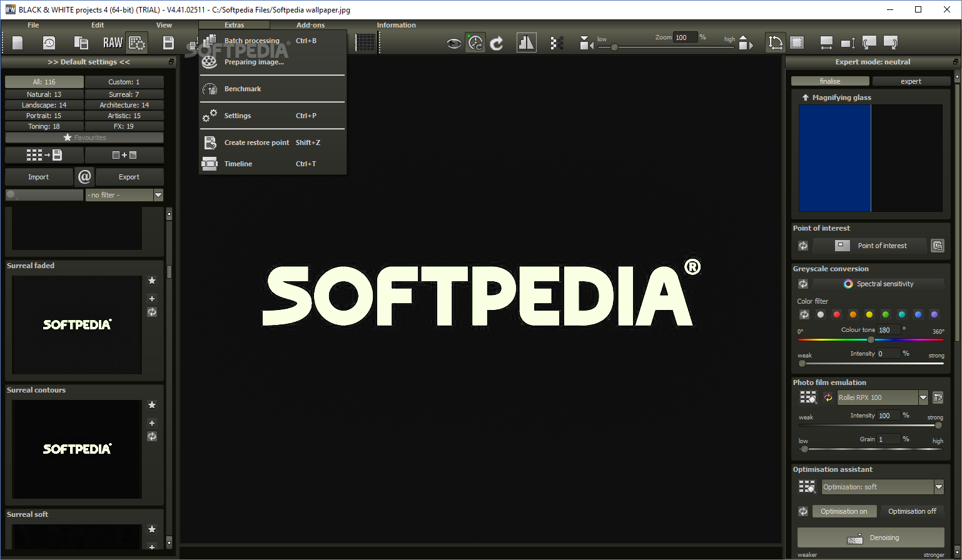Click the @ email presets icon
The width and height of the screenshot is (962, 560).
coord(84,177)
